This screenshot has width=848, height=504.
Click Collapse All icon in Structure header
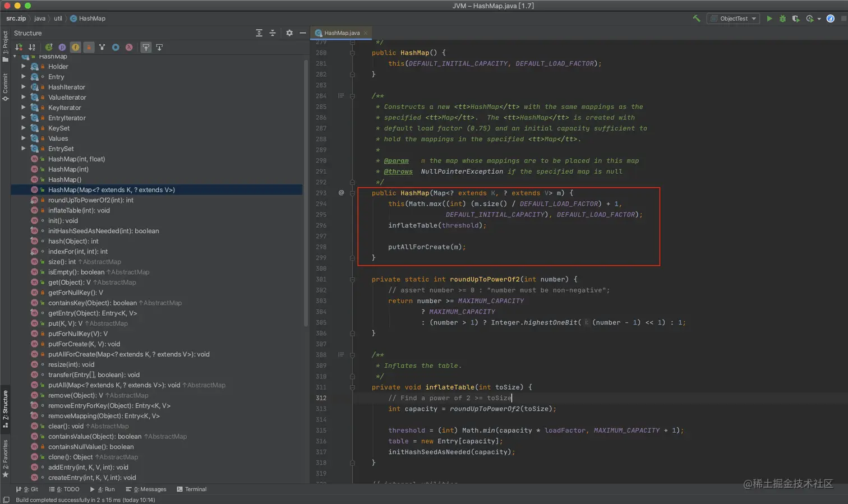273,33
